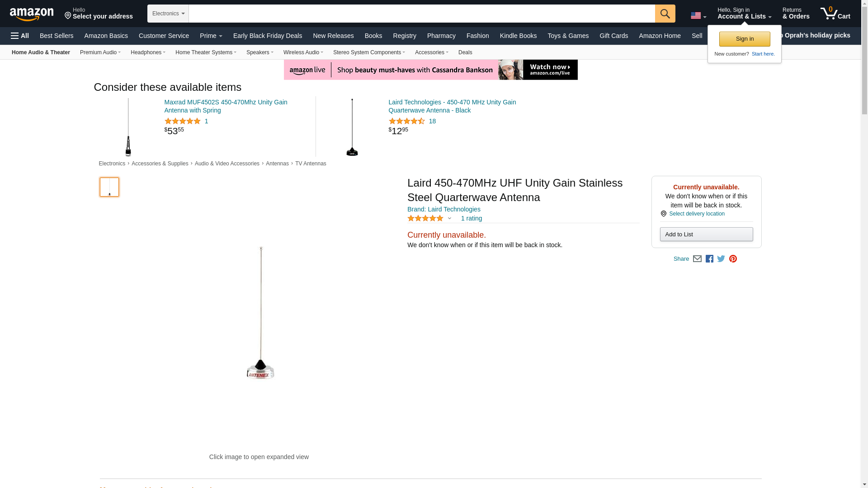Viewport: 868px width, 488px height.
Task: Open the country flag language selector
Action: [698, 16]
